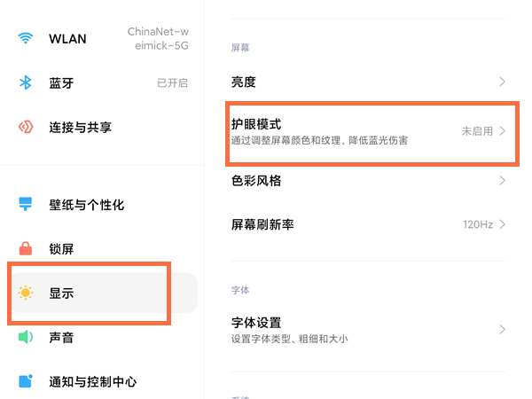This screenshot has height=399, width=532.
Task: Tap the Bluetooth (蓝牙) icon
Action: coord(26,83)
